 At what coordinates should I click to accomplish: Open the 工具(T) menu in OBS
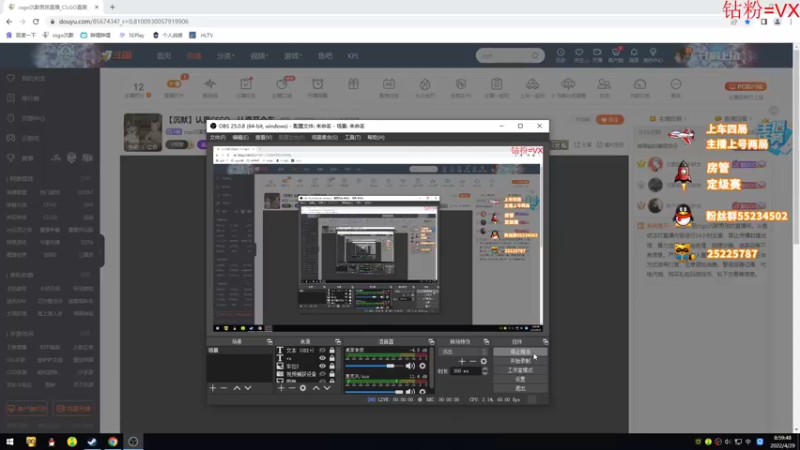[352, 137]
